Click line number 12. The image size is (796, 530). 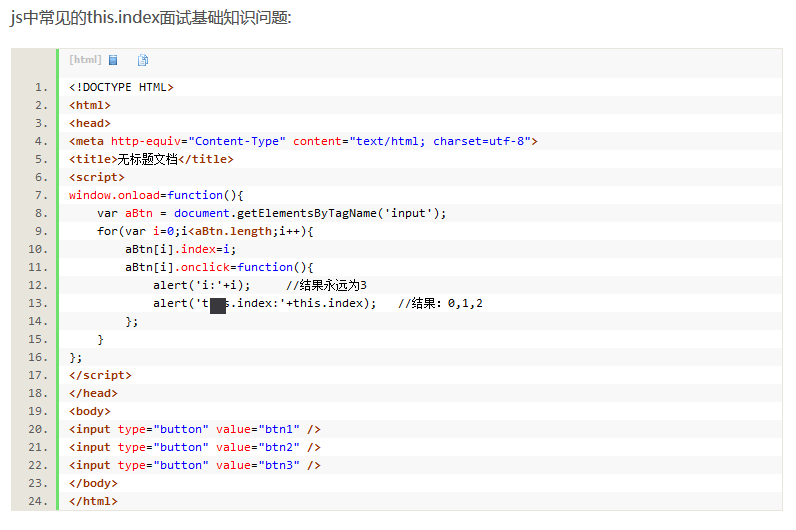(38, 285)
